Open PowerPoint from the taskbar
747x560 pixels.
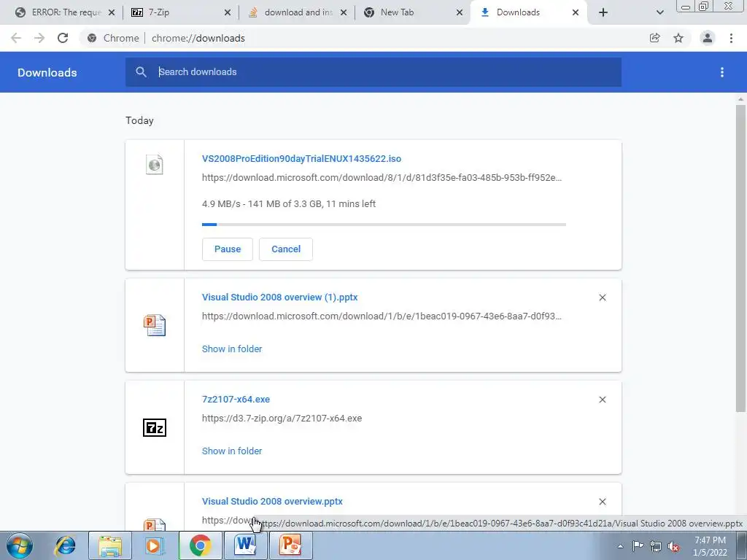(x=290, y=545)
